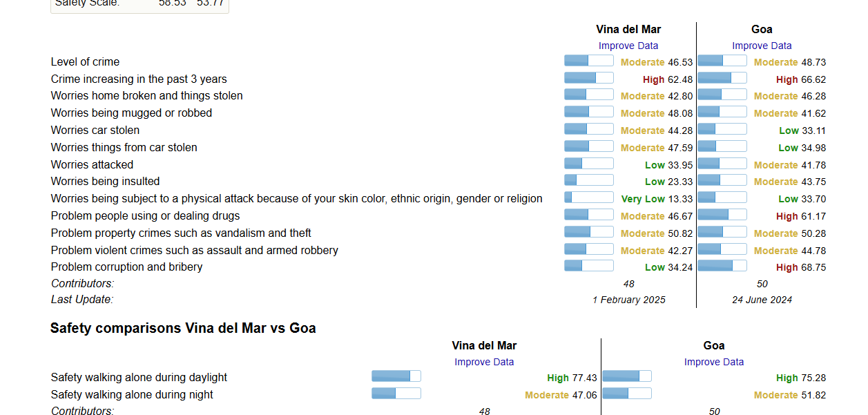
Task: Click the Safety walking alone during night label
Action: tap(132, 394)
